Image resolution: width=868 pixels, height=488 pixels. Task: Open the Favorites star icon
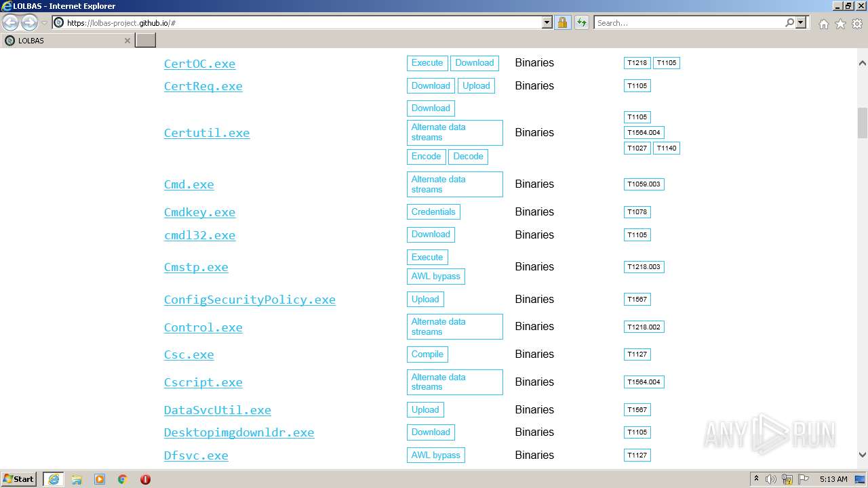click(x=840, y=24)
